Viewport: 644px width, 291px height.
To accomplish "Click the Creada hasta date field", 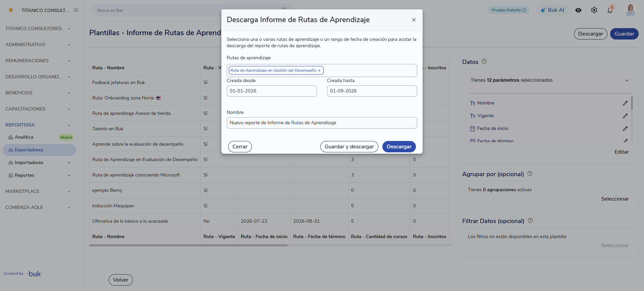I will tap(372, 91).
